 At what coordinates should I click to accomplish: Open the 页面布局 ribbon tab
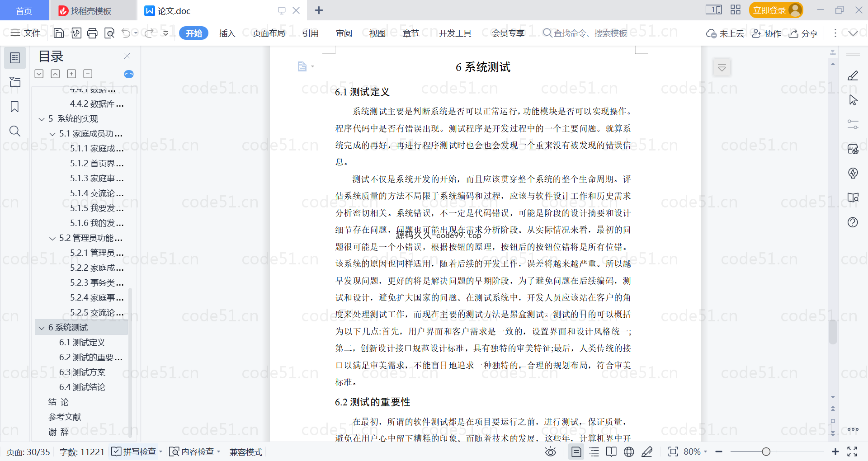click(x=269, y=33)
